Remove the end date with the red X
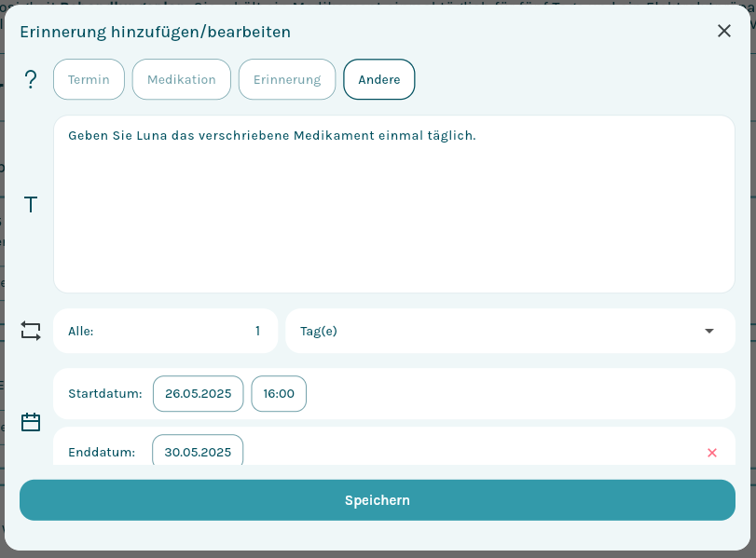The width and height of the screenshot is (756, 558). click(712, 453)
